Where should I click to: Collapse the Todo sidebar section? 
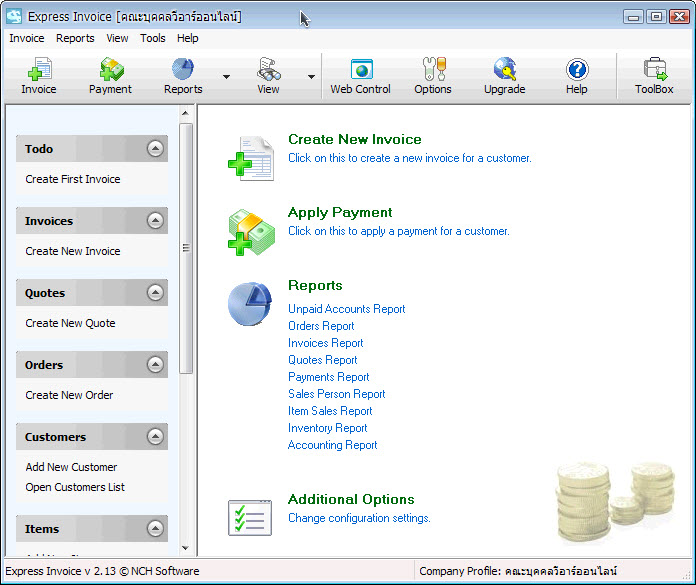[155, 148]
